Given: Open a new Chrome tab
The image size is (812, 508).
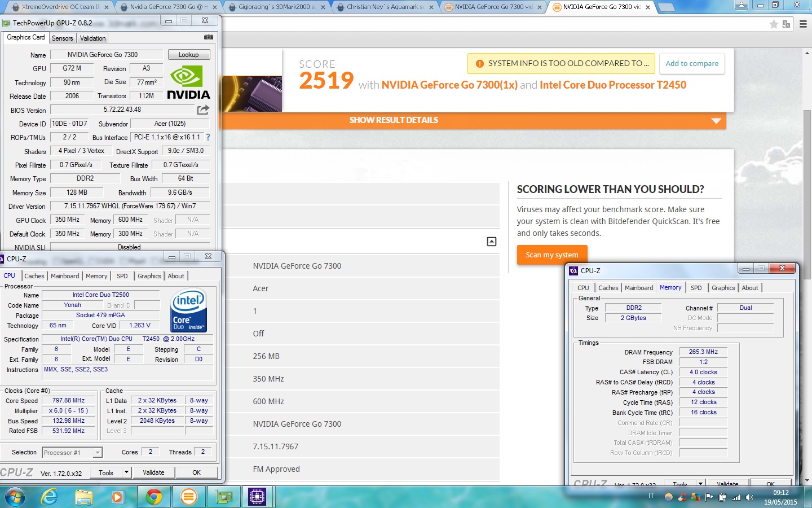Looking at the screenshot, I should [666, 7].
